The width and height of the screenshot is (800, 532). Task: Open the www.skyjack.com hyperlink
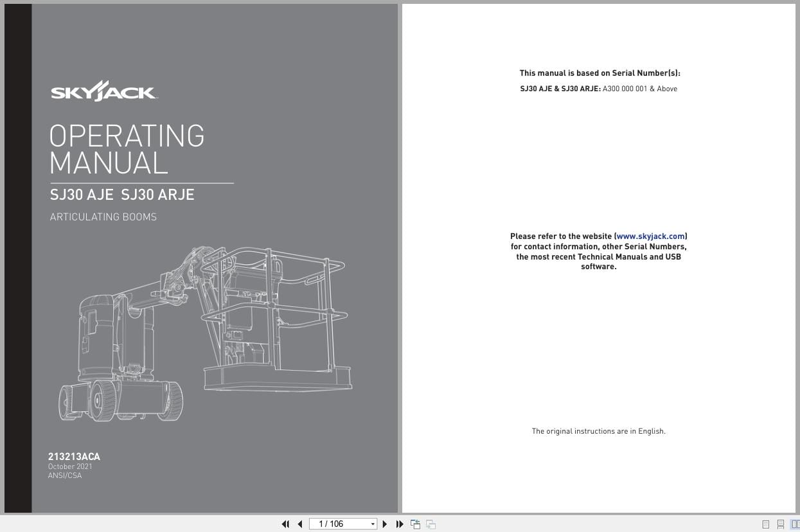pos(650,236)
